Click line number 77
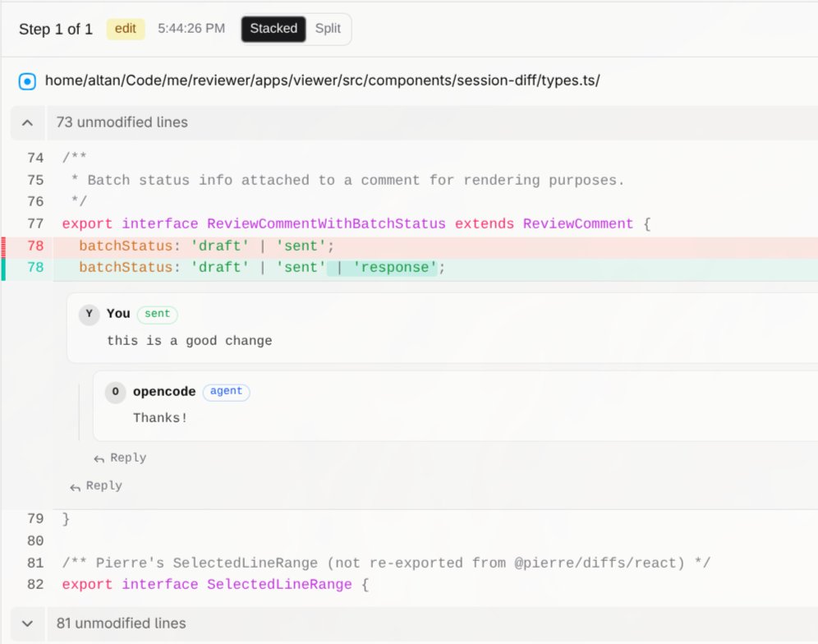This screenshot has height=644, width=818. (35, 224)
